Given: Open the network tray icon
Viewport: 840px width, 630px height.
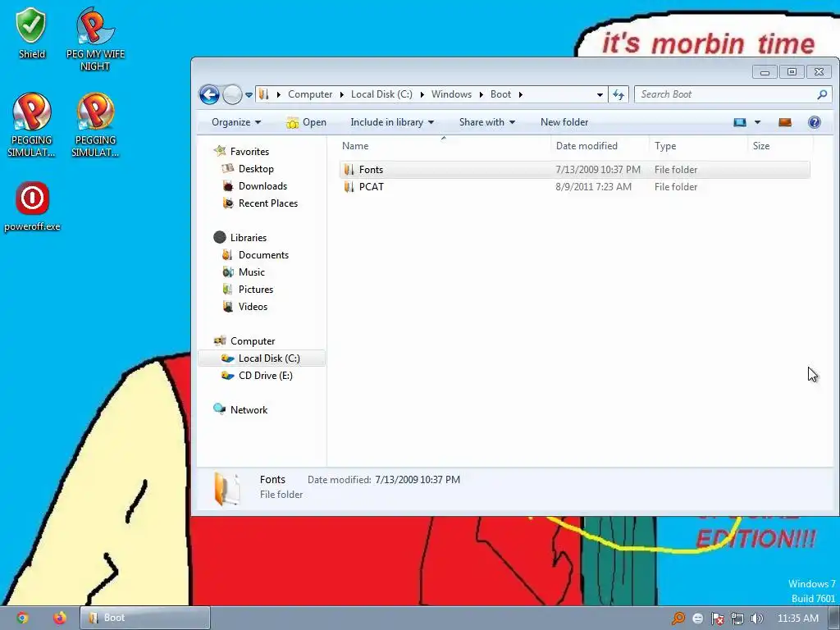Looking at the screenshot, I should 737,619.
